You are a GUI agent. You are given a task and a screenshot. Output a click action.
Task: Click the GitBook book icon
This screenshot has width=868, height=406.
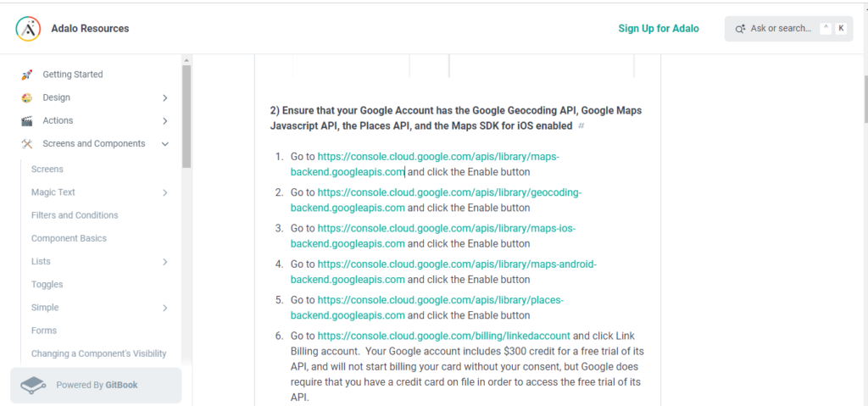click(x=33, y=385)
